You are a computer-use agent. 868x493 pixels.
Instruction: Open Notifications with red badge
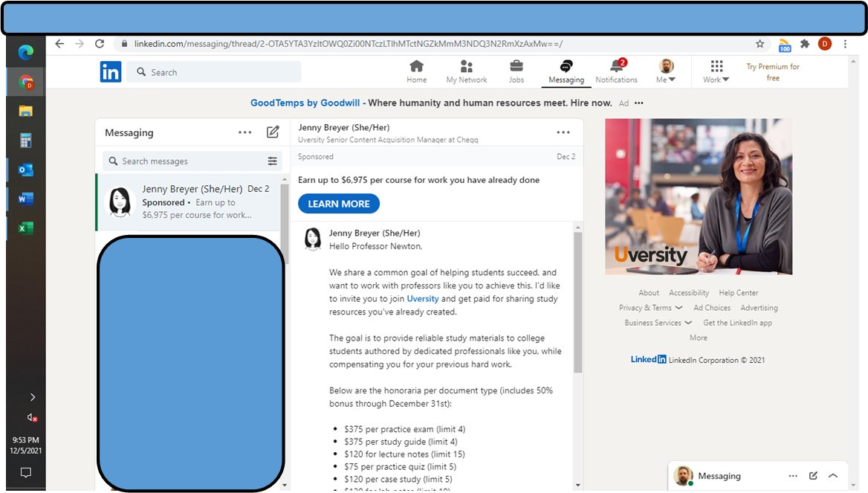[x=616, y=72]
